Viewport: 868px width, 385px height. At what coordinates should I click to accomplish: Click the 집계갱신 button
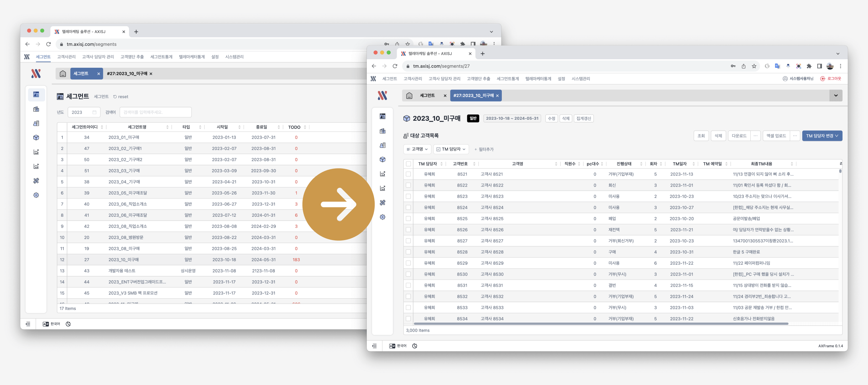[583, 118]
